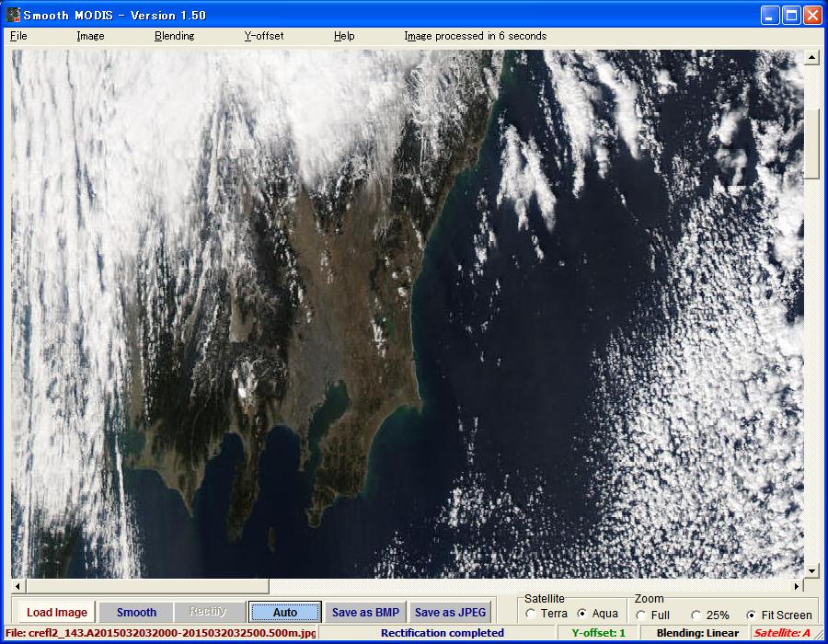Click the vertical scrollbar up arrow
This screenshot has height=644, width=828.
click(811, 57)
